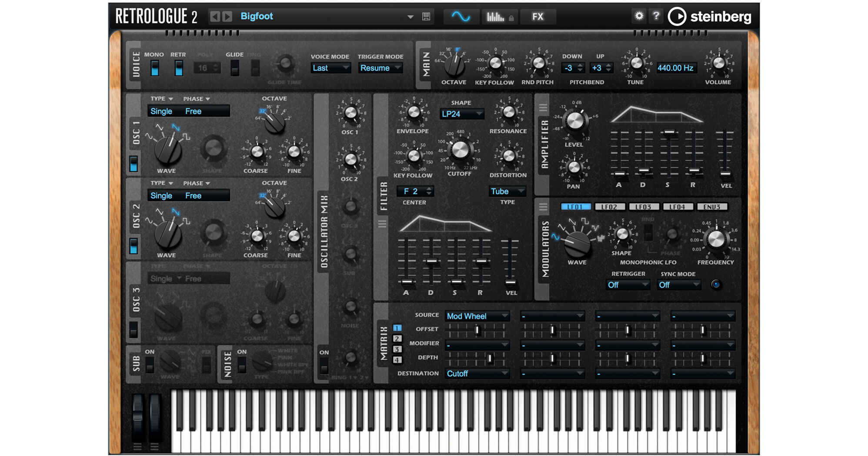
Task: Open the Bigfoot preset dropdown arrow
Action: click(410, 17)
